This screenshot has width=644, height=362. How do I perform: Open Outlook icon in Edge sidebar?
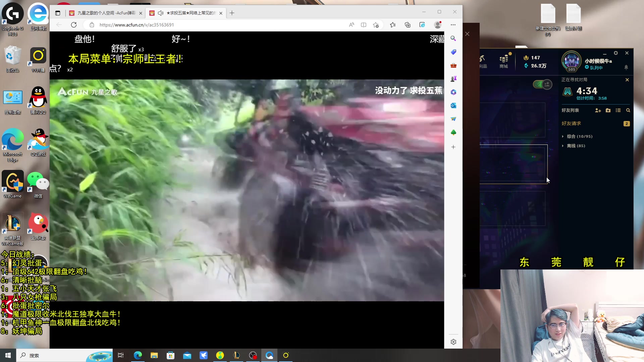pos(453,106)
